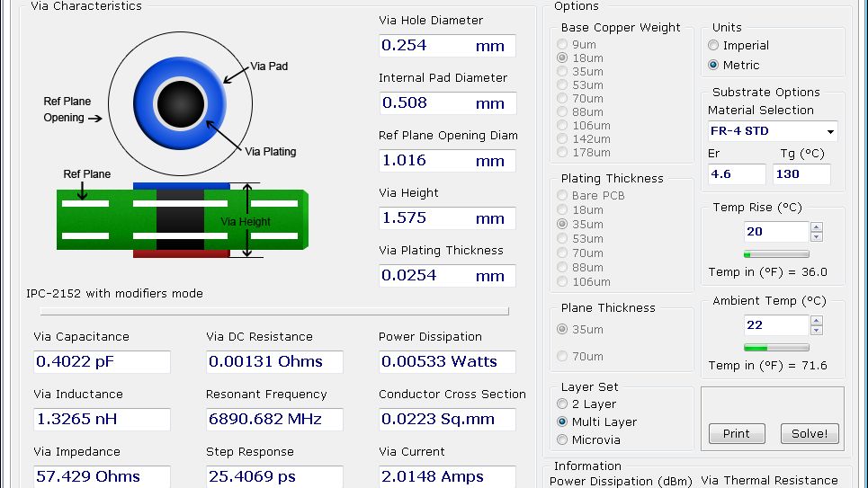
Task: Select the Microvia layer set option
Action: [563, 440]
